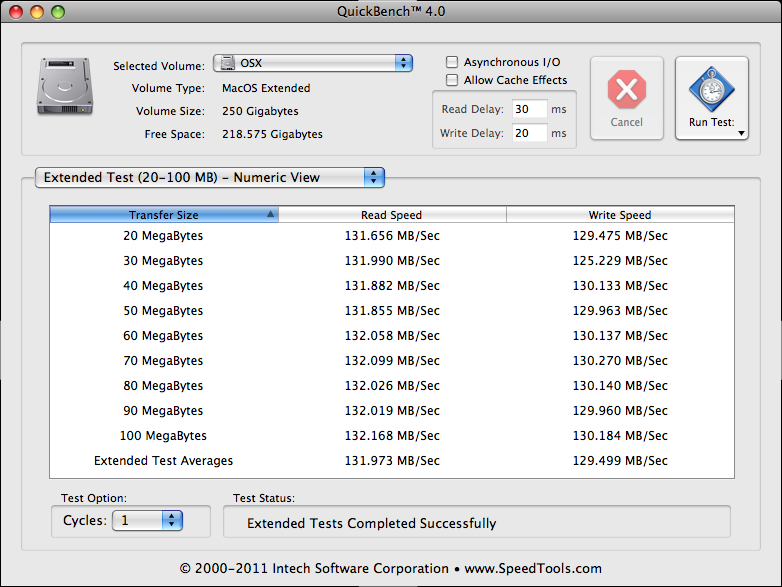Viewport: 782px width, 587px height.
Task: Open the Selected Volume OSX dropdown
Action: pos(313,63)
